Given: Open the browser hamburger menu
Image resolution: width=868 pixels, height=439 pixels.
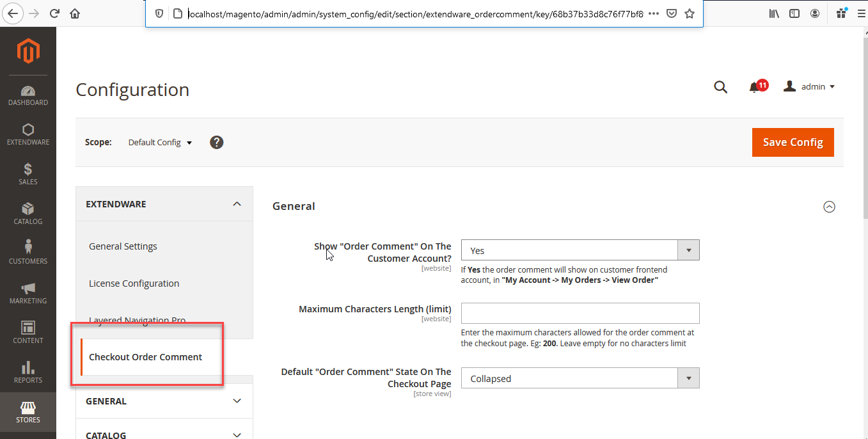Looking at the screenshot, I should (861, 13).
